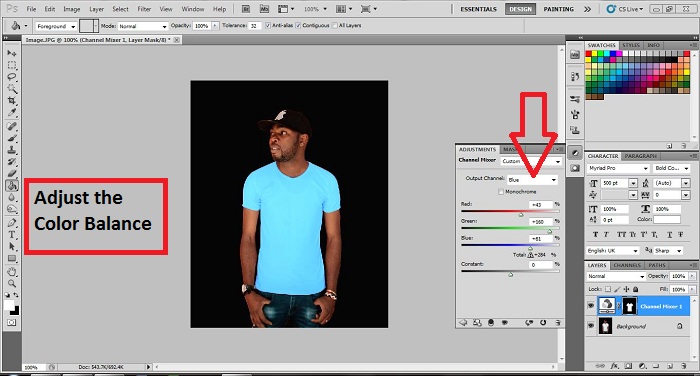The image size is (700, 376).
Task: Switch to the Painting workspace
Action: click(558, 9)
